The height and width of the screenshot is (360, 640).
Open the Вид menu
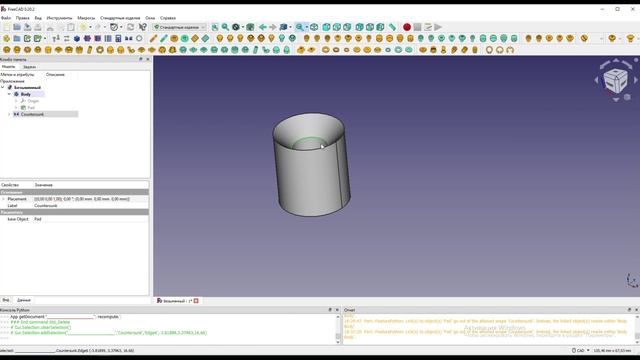(38, 18)
